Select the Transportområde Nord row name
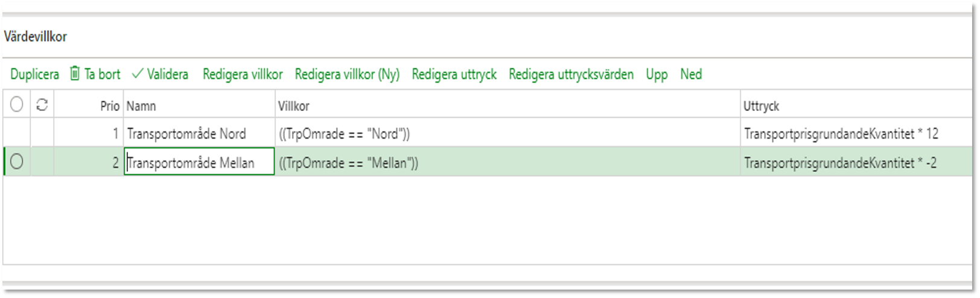 click(186, 133)
